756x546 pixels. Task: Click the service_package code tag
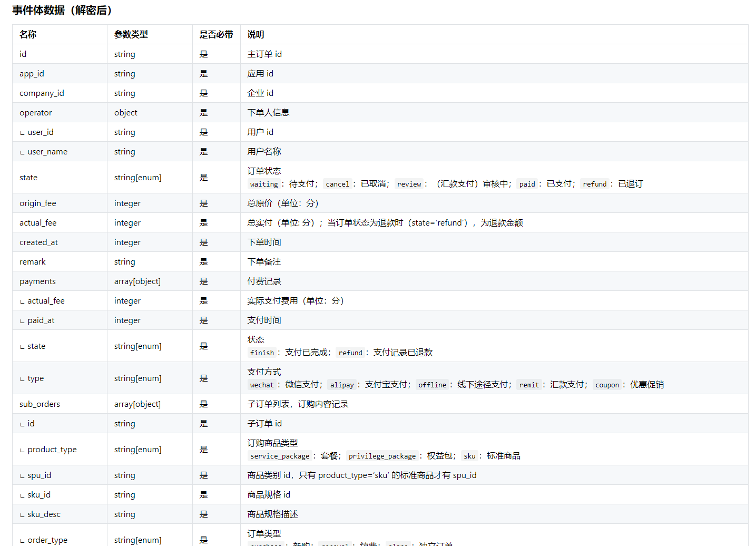click(x=280, y=456)
